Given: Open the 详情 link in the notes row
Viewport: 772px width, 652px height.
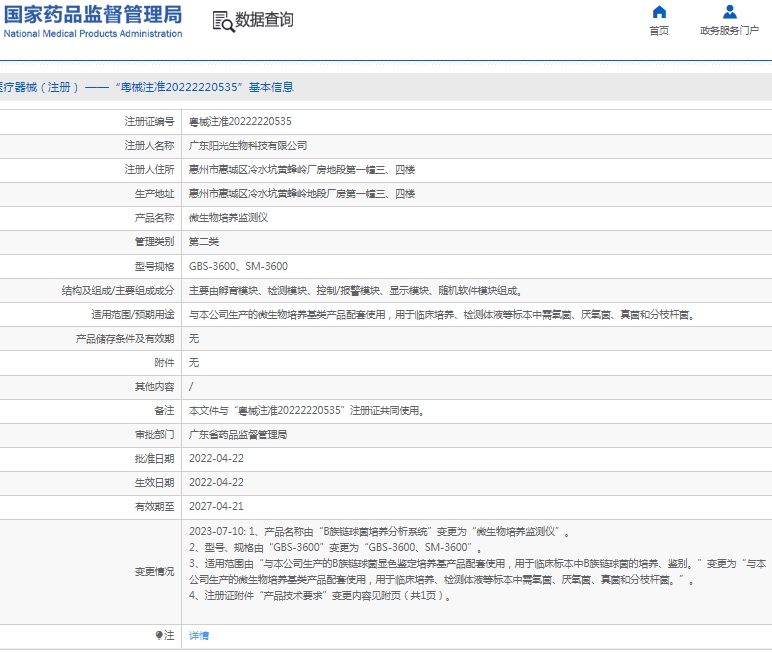Looking at the screenshot, I should [199, 636].
